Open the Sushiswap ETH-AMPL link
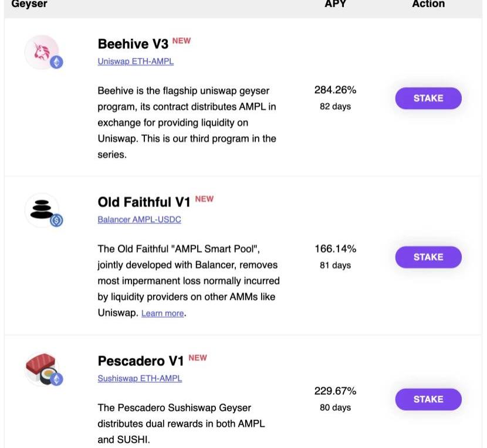 (x=140, y=378)
